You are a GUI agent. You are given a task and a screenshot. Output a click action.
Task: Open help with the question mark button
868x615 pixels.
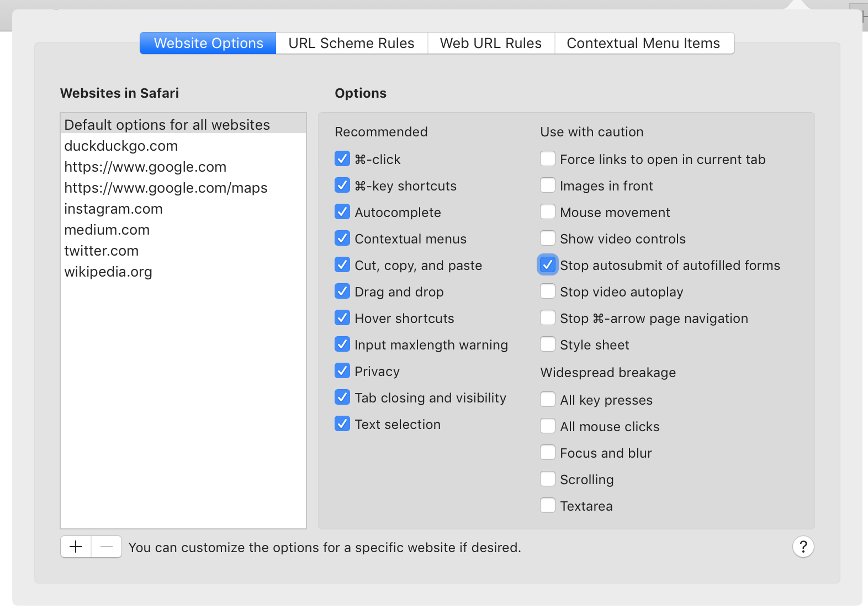click(803, 547)
